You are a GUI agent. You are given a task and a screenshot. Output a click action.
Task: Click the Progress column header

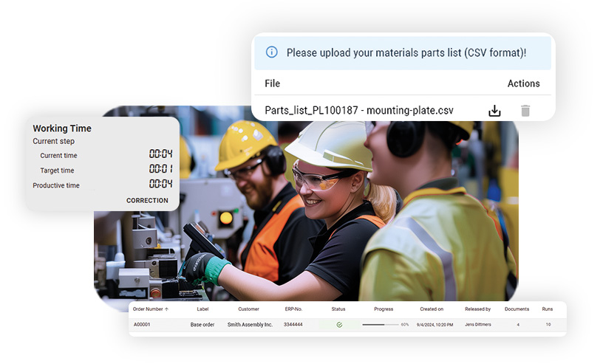pos(384,309)
